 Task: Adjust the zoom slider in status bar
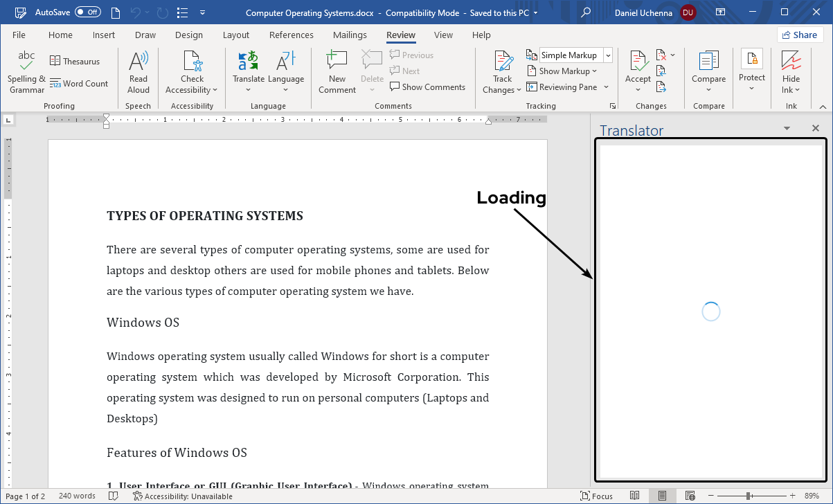coord(749,496)
